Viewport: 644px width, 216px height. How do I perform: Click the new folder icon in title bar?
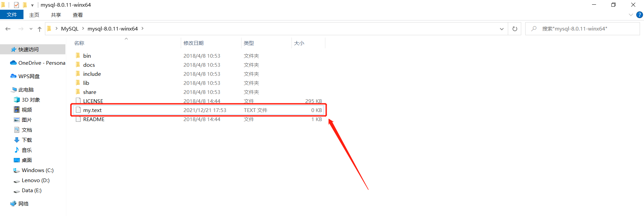click(x=24, y=5)
